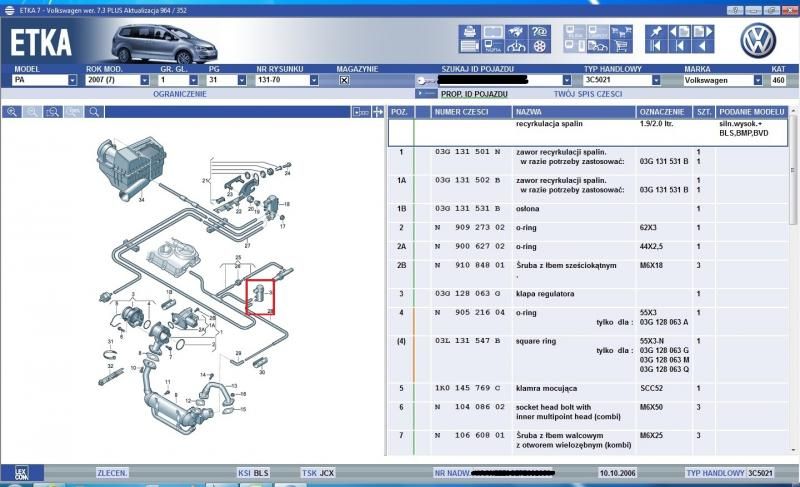
Task: Click the engine parts diagram thumbnail area
Action: coord(194,288)
